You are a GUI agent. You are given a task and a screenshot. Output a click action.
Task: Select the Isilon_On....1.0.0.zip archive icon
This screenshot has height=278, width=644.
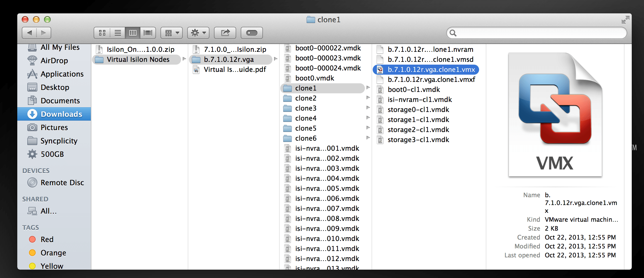99,49
